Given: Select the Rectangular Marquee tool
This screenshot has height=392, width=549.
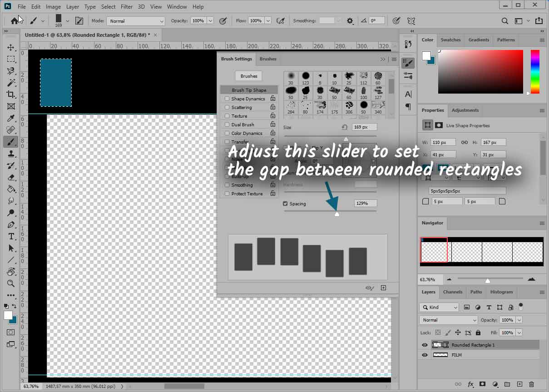Looking at the screenshot, I should [11, 59].
